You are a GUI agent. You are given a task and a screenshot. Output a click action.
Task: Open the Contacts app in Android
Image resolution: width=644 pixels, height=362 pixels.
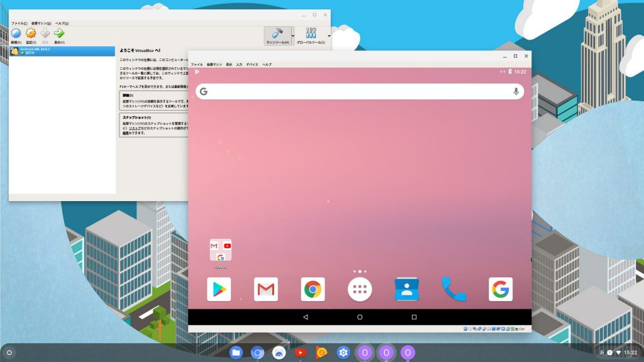click(407, 289)
